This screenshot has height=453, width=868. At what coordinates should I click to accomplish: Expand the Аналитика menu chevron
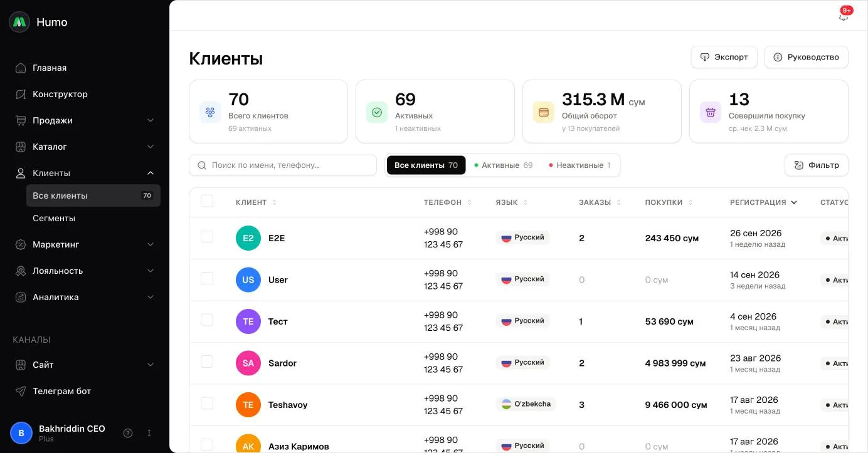151,297
